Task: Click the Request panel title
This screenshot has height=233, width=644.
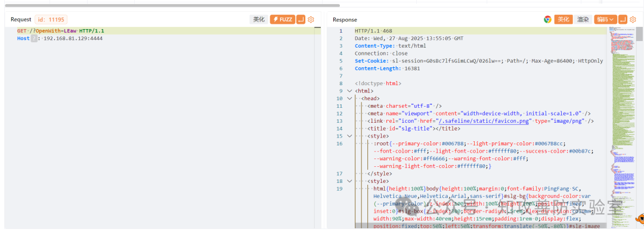Action: (21, 20)
